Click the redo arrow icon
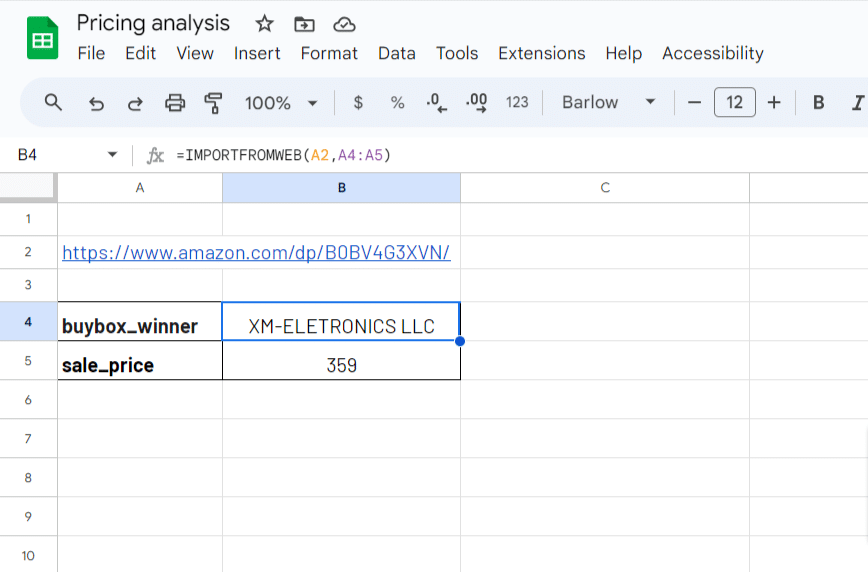This screenshot has height=572, width=868. [x=135, y=102]
